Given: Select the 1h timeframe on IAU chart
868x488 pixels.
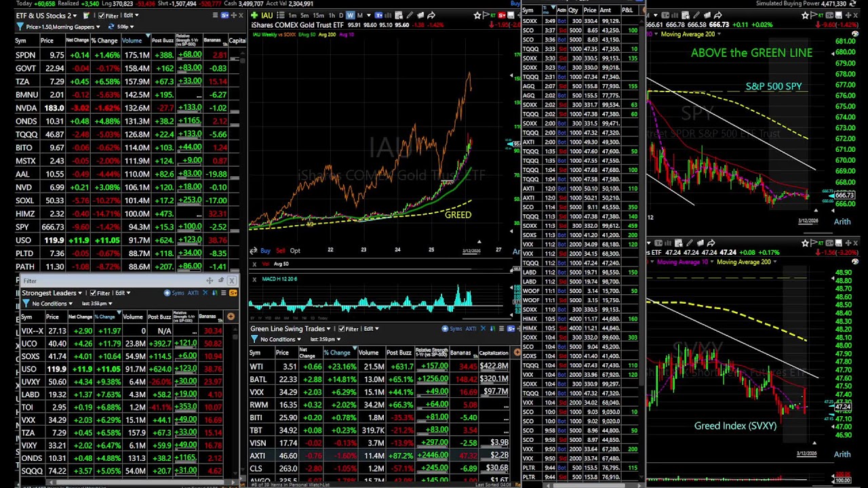Looking at the screenshot, I should pos(332,16).
